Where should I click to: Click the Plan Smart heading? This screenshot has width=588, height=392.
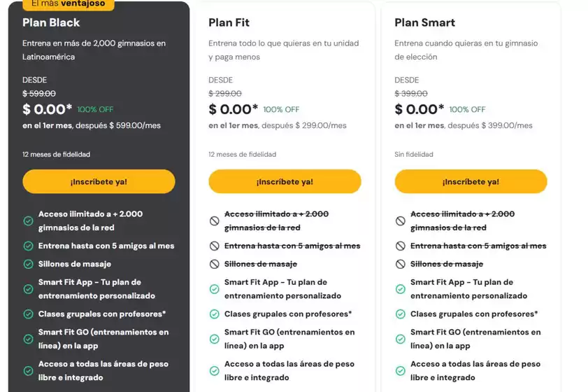[424, 23]
